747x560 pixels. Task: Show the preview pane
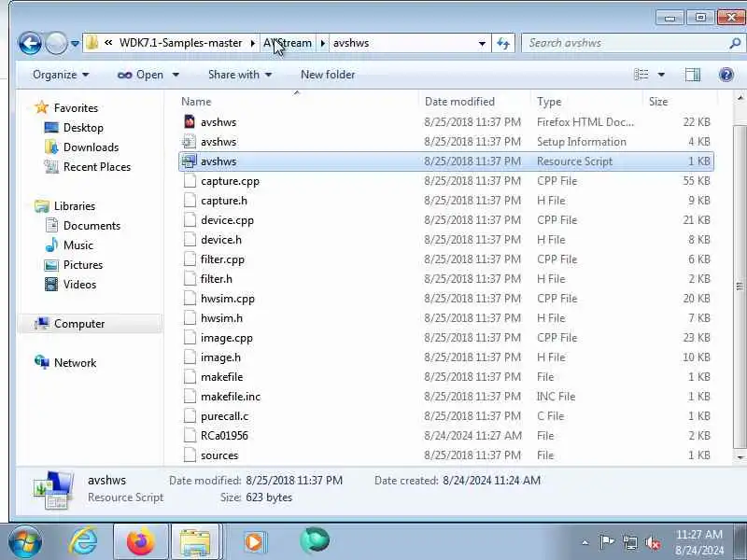692,75
